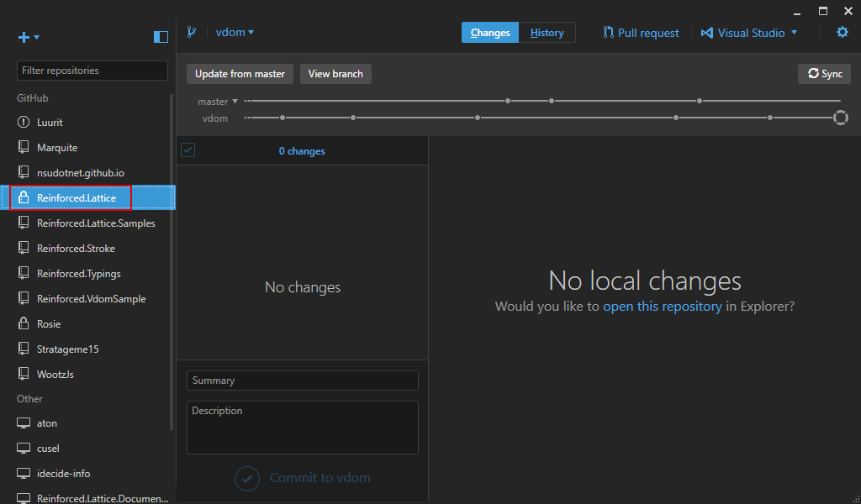Click the Other section header
Screen dimensions: 861x504
[x=29, y=399]
